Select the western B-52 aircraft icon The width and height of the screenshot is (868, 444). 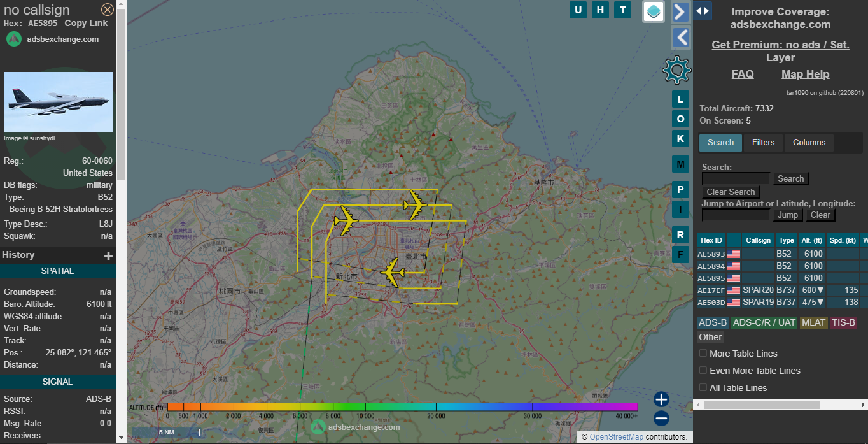(x=346, y=220)
